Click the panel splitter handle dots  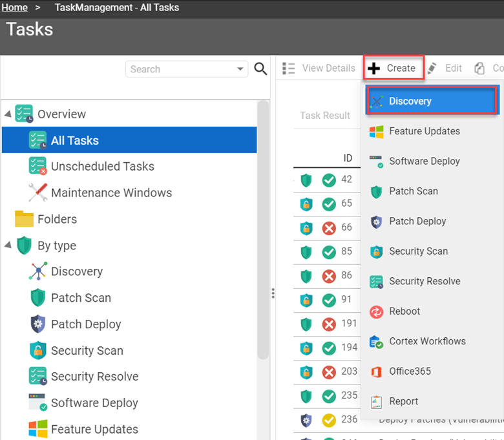[273, 293]
